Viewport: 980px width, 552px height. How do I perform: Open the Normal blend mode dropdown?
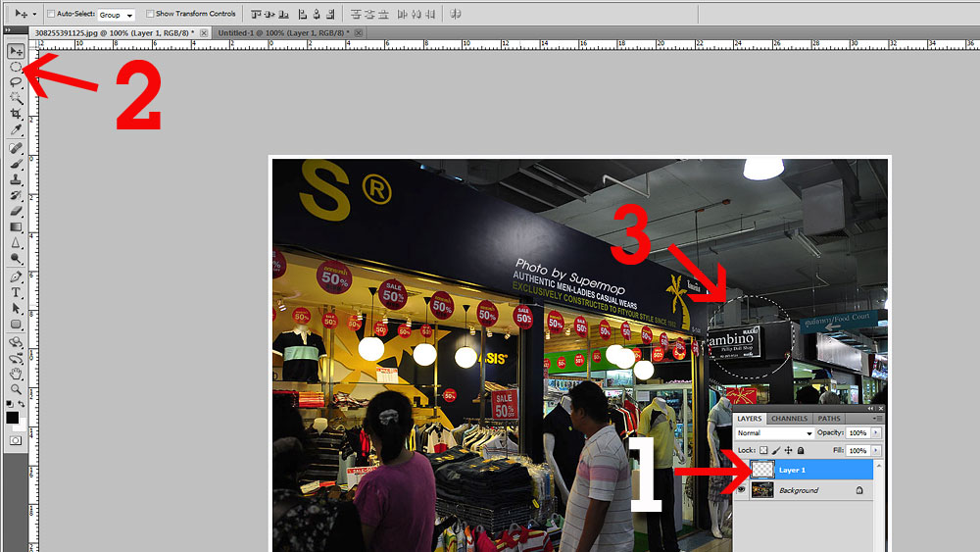tap(774, 433)
